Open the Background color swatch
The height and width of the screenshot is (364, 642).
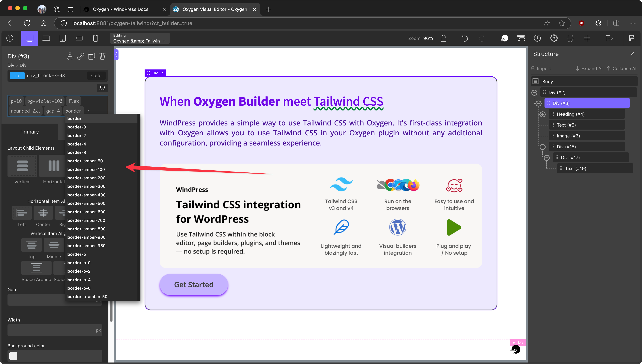coord(13,356)
